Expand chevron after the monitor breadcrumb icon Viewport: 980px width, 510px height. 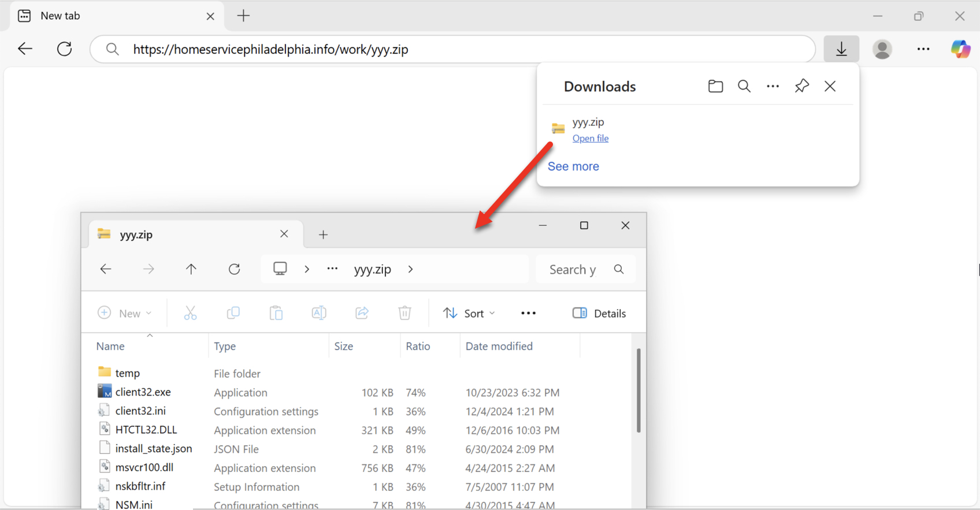point(307,269)
